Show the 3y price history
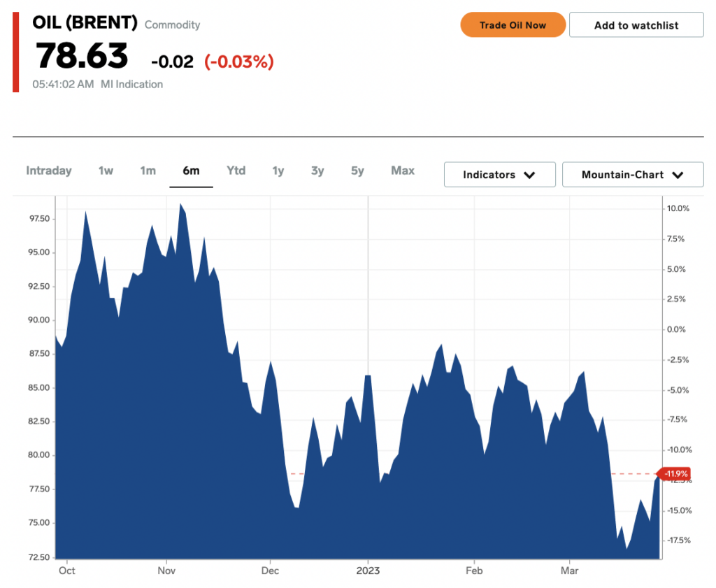716x588 pixels. 317,171
